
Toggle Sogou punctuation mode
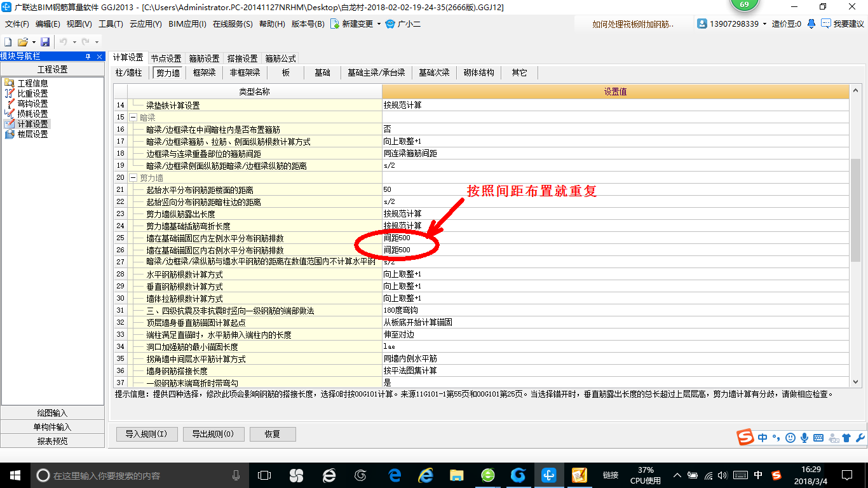776,438
